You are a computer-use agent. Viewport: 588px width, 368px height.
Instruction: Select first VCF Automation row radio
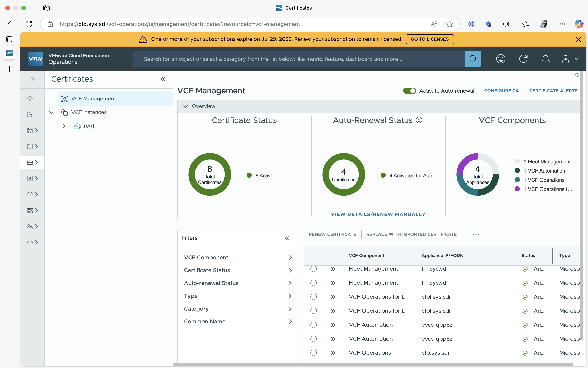(x=313, y=325)
